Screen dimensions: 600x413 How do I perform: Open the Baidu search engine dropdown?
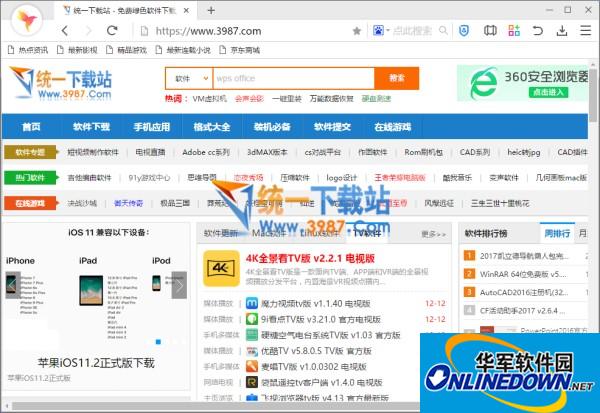coord(379,31)
